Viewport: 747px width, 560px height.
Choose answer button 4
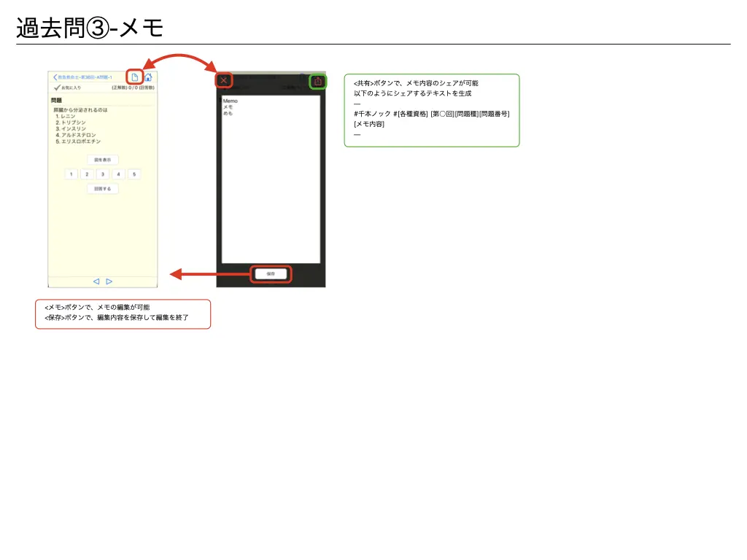pyautogui.click(x=118, y=174)
